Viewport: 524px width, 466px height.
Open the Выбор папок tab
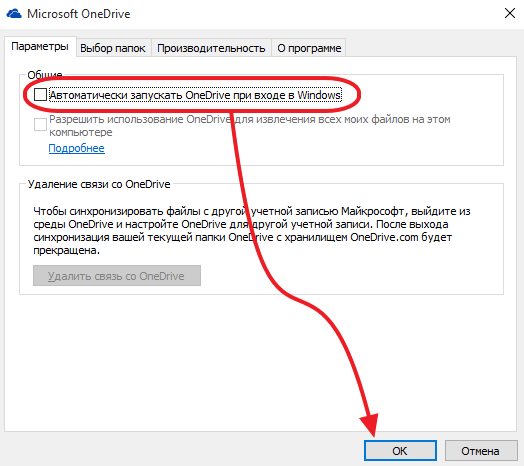(x=113, y=48)
